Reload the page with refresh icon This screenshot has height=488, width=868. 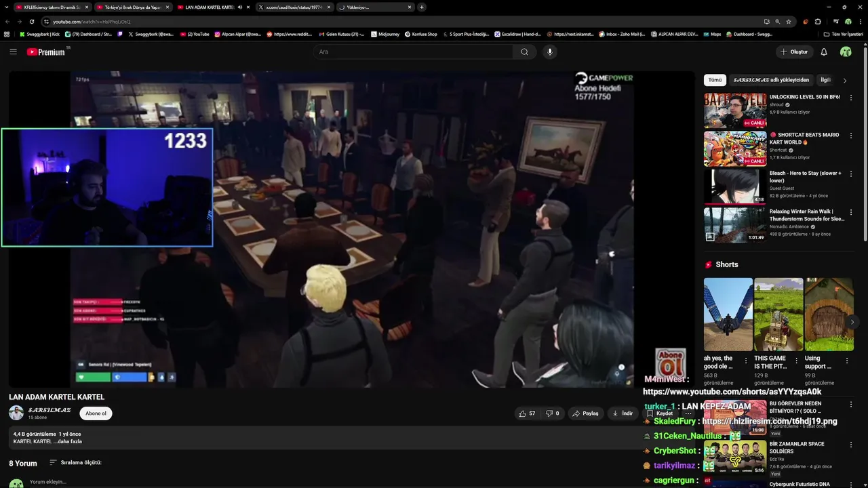tap(31, 21)
